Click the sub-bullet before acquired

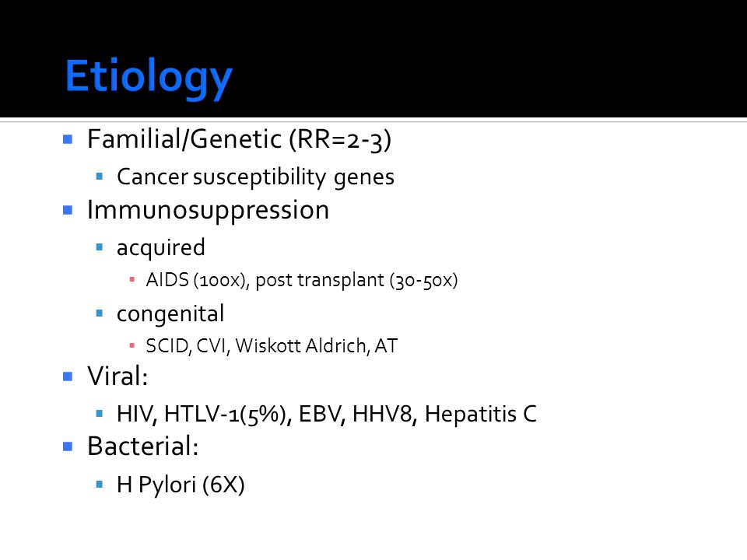pyautogui.click(x=99, y=247)
